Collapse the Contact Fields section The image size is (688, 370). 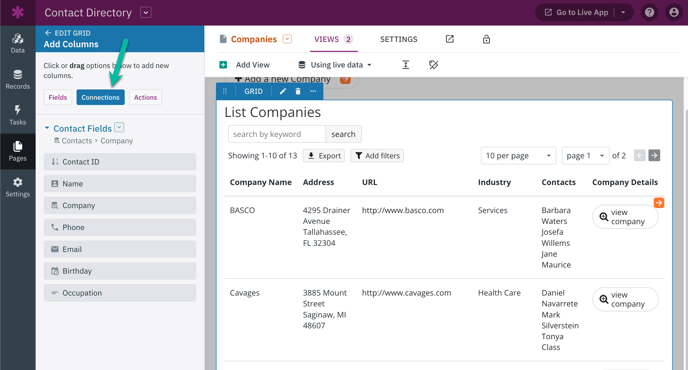(47, 128)
